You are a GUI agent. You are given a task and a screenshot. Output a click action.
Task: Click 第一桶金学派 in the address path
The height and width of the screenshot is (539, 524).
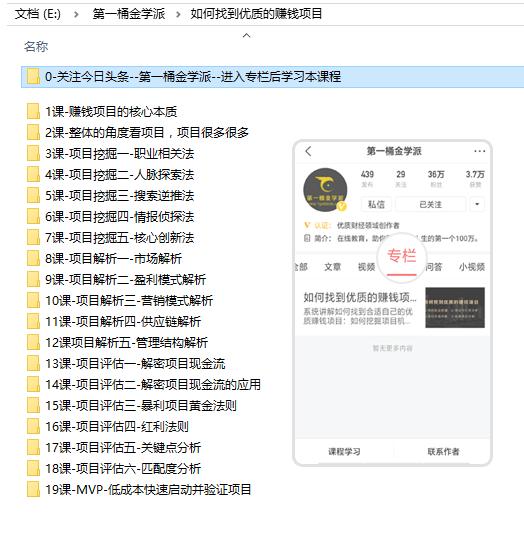click(129, 14)
